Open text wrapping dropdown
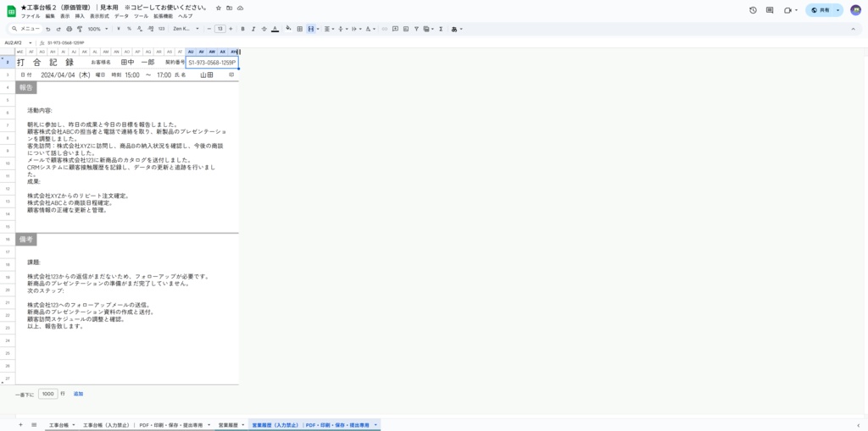This screenshot has width=868, height=431. pos(355,29)
